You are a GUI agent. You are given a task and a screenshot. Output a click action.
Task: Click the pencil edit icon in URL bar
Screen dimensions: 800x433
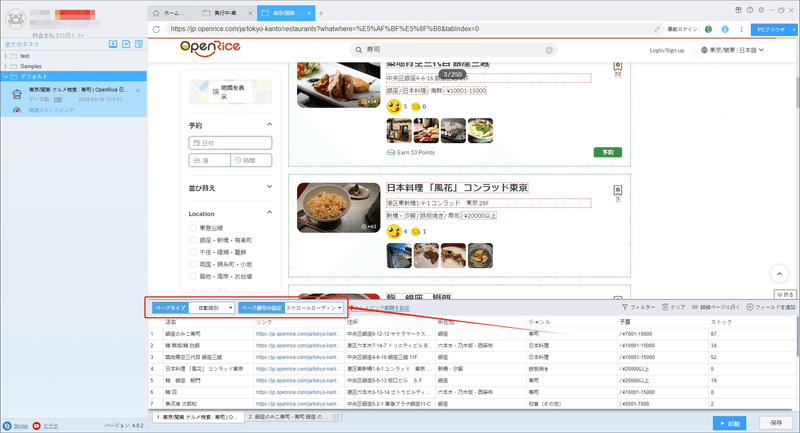click(x=657, y=29)
